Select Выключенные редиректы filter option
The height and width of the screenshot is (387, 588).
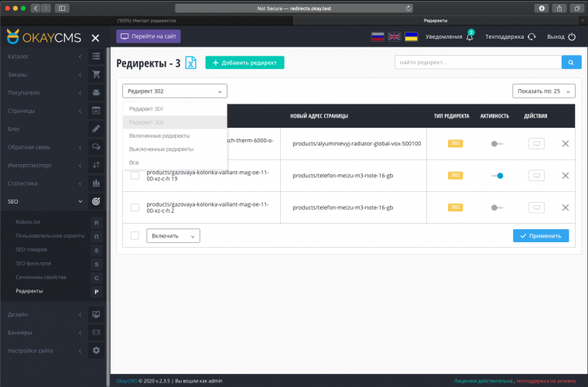[161, 149]
